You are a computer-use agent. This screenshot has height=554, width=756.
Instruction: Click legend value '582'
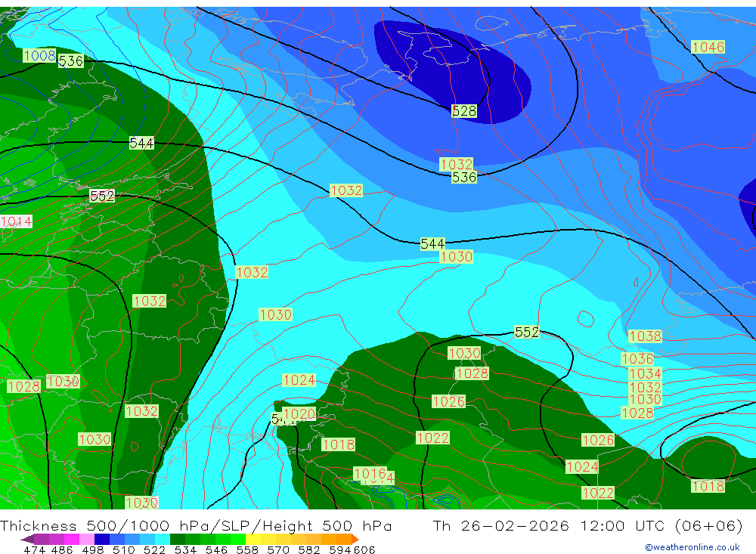[309, 549]
